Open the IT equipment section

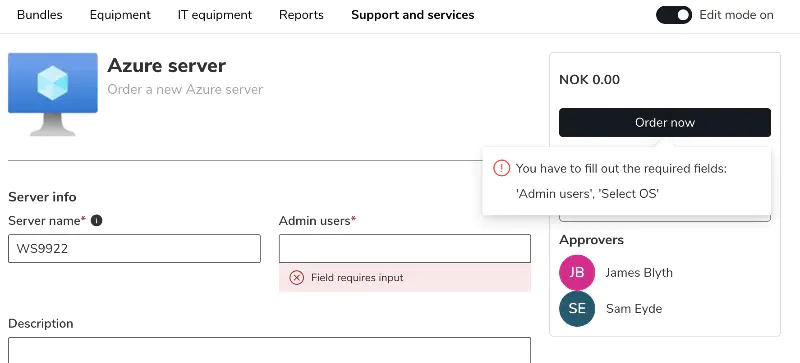pyautogui.click(x=215, y=15)
